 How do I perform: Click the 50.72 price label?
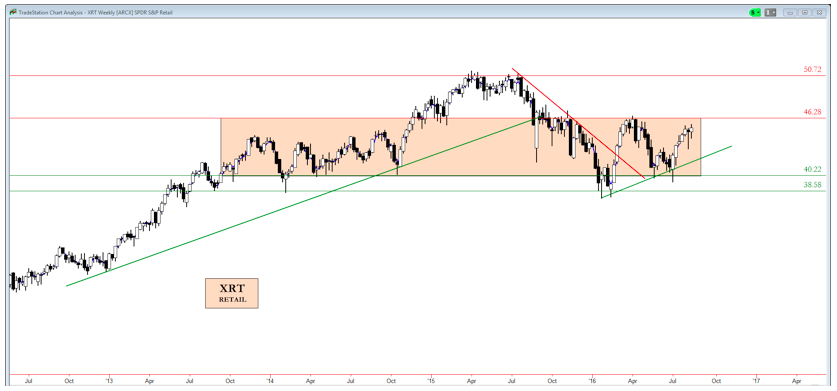812,69
